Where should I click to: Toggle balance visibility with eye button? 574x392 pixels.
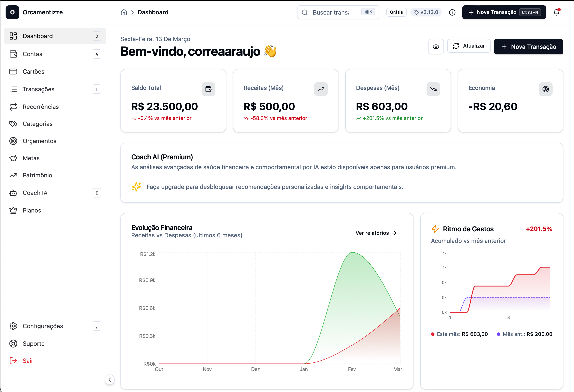coord(436,47)
